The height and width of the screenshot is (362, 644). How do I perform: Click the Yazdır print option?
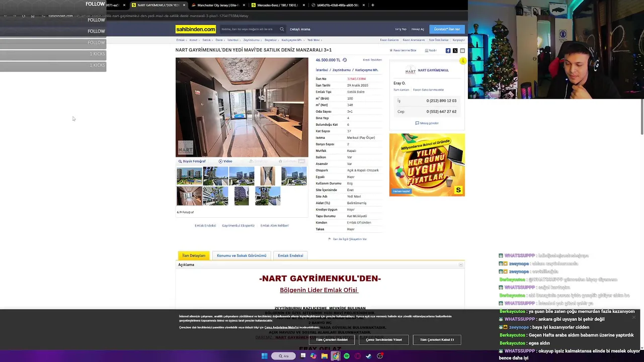click(x=431, y=50)
